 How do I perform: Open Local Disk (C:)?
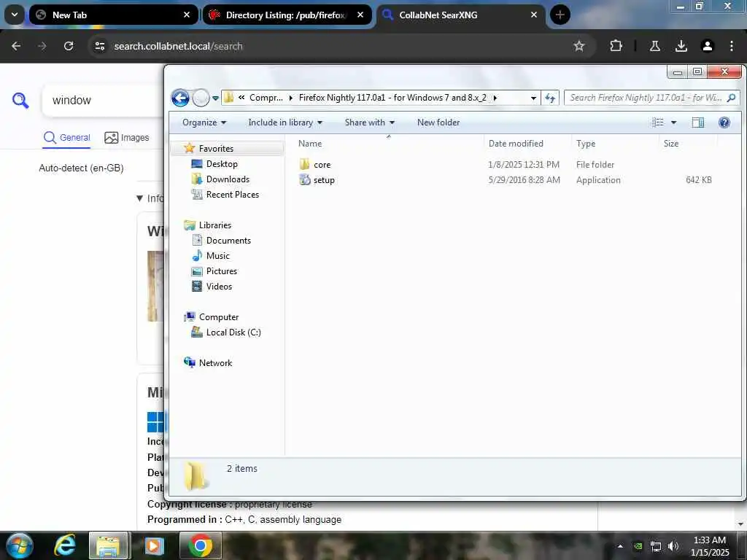pyautogui.click(x=233, y=332)
